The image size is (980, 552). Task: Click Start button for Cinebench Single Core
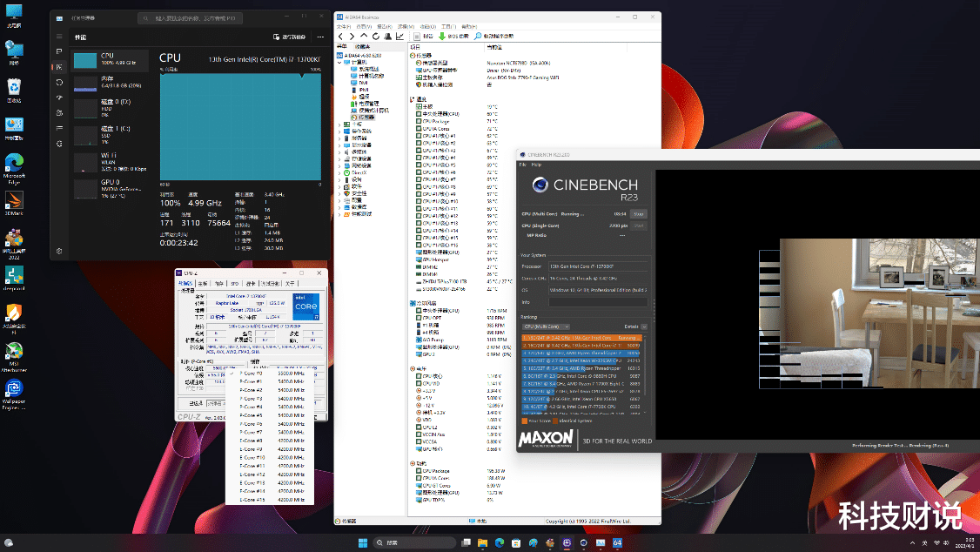point(638,226)
